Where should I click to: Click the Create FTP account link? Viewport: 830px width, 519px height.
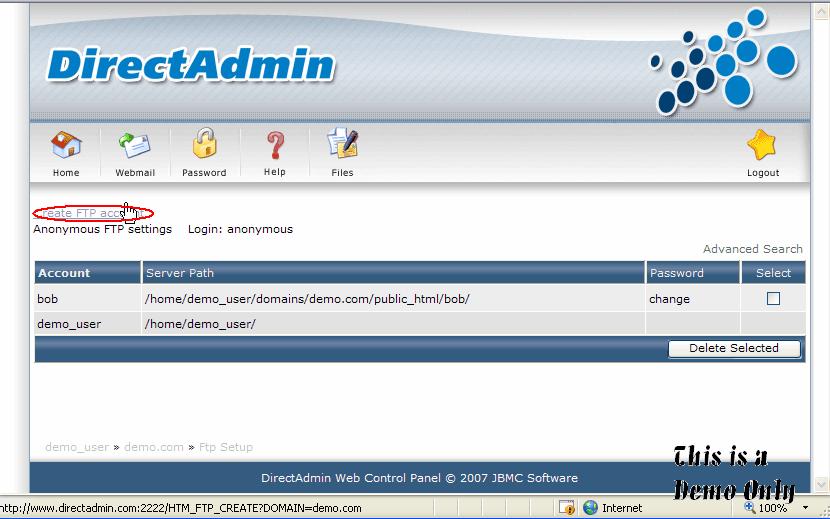[x=88, y=213]
